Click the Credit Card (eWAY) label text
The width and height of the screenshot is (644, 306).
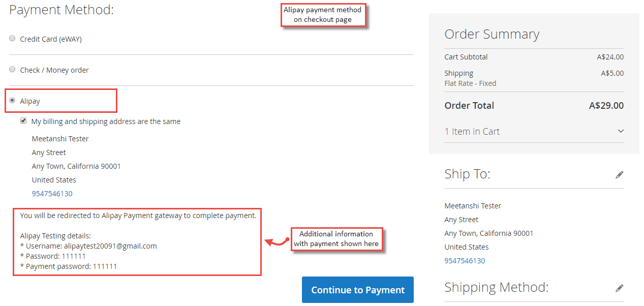51,39
